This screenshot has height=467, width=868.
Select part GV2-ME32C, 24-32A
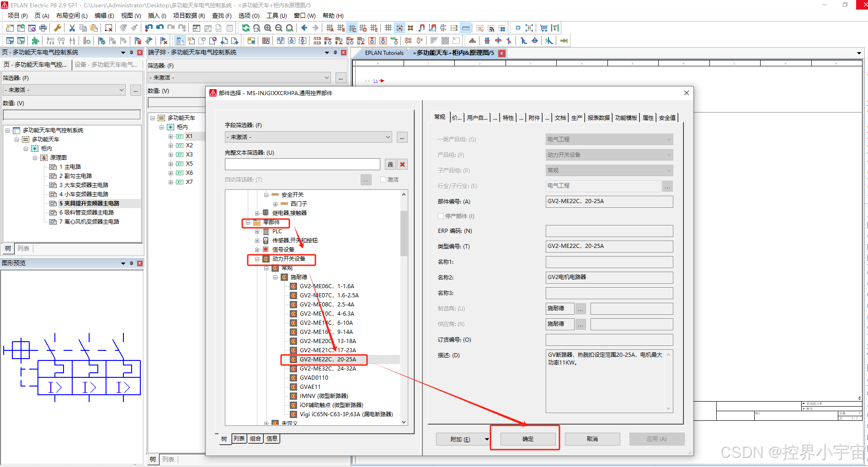[328, 369]
